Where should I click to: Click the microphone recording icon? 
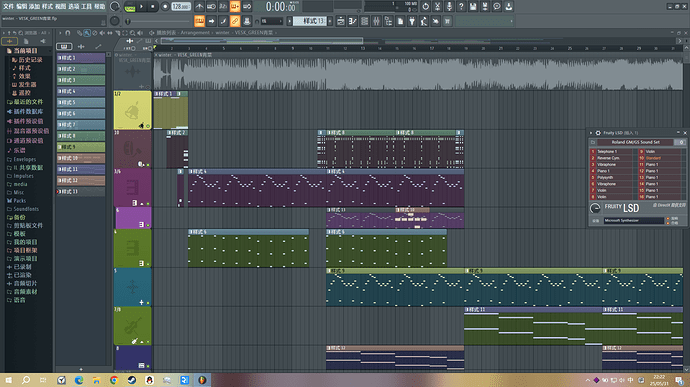coord(449,6)
